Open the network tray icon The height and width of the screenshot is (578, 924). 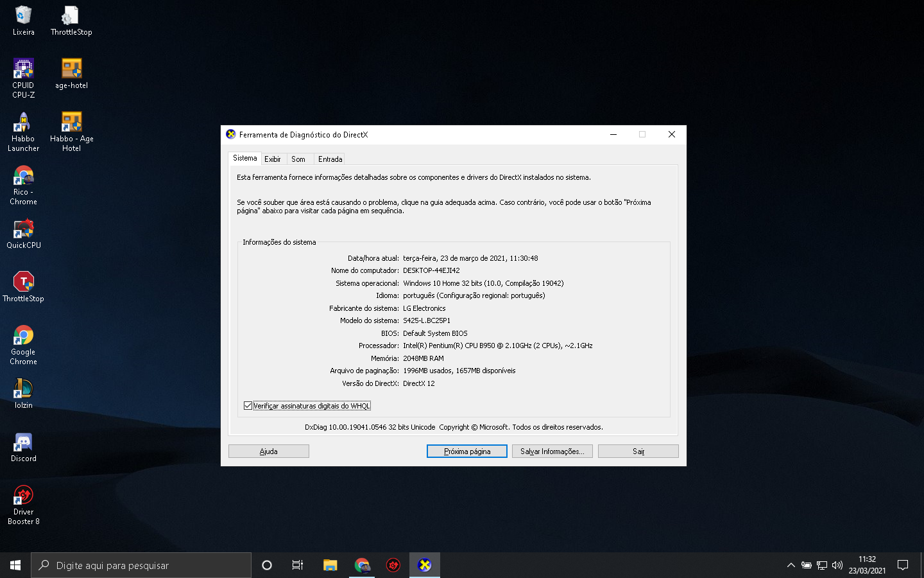[x=822, y=565]
